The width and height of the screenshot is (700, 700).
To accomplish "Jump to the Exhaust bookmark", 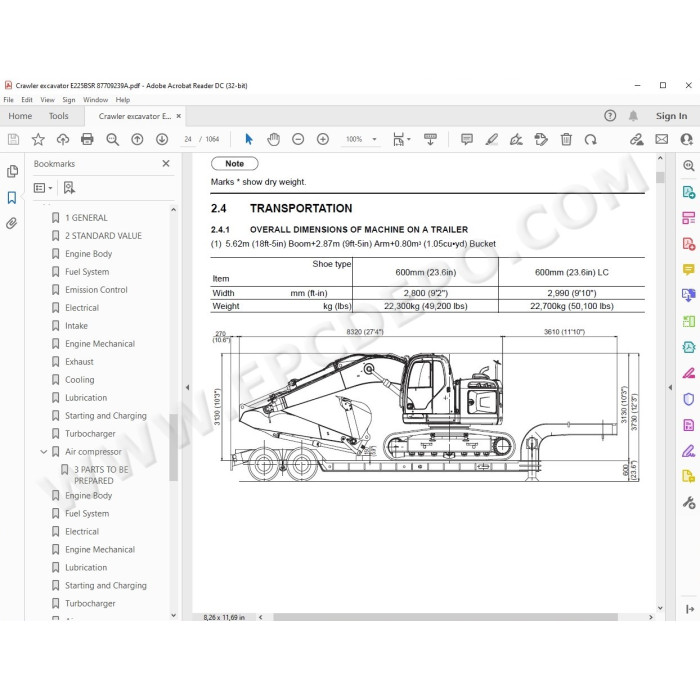I will 79,362.
